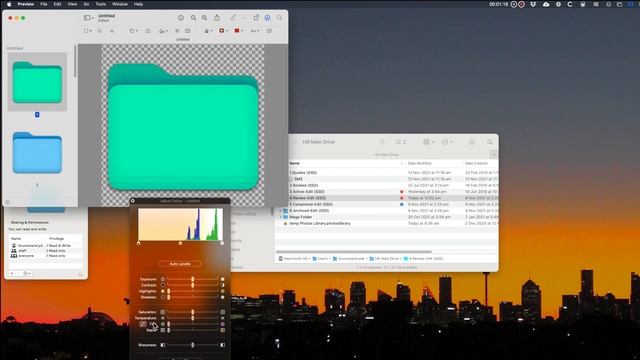The height and width of the screenshot is (360, 640).
Task: Open the Edit menu
Action: 58,4
